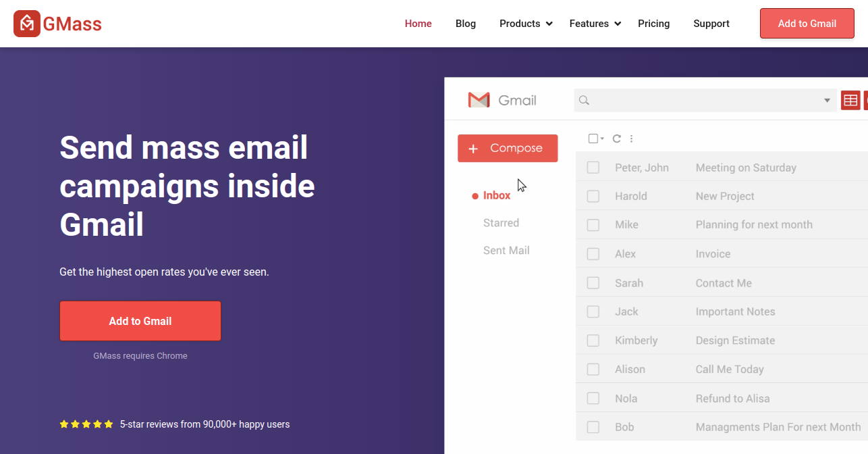Go to the Home nav item

click(418, 24)
